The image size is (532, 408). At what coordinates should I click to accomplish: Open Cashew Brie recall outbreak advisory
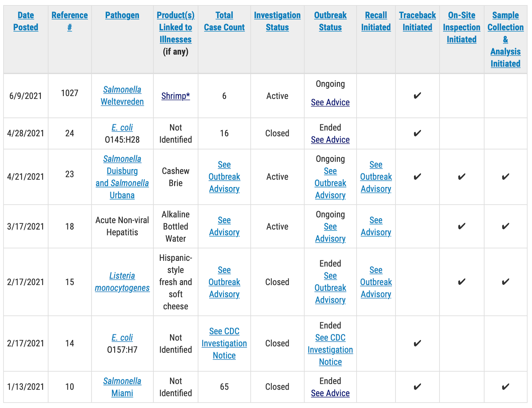(x=376, y=177)
